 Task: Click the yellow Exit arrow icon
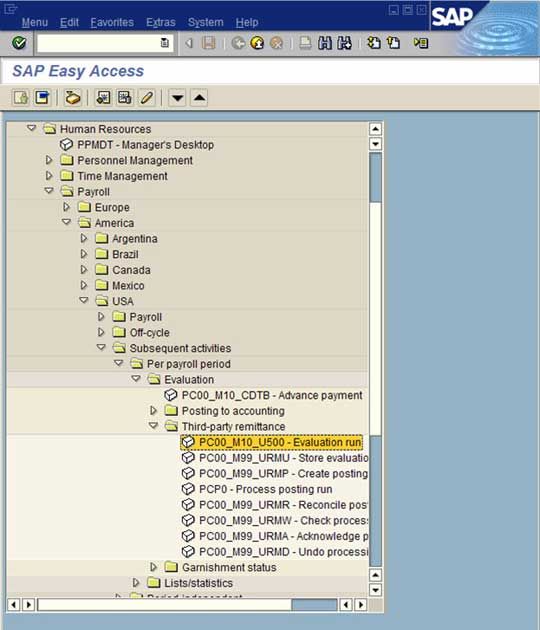pos(257,43)
